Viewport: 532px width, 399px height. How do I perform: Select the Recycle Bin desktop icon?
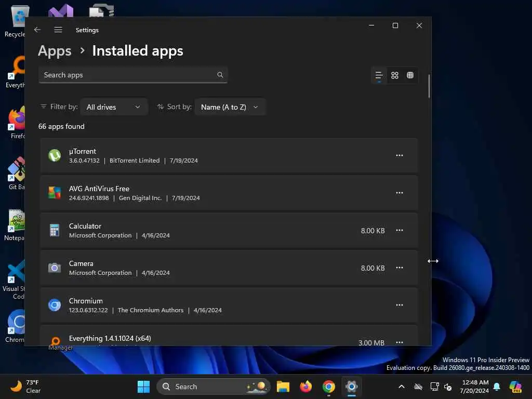coord(15,20)
